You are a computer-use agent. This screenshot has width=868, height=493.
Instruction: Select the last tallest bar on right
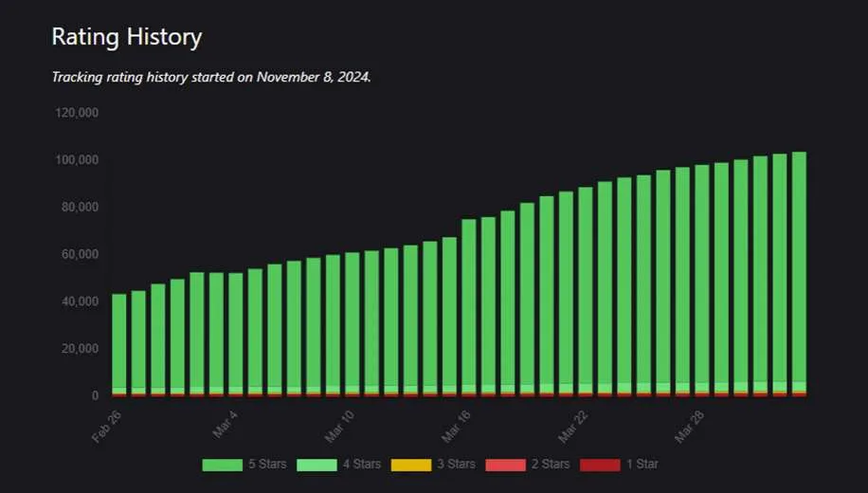pyautogui.click(x=799, y=274)
